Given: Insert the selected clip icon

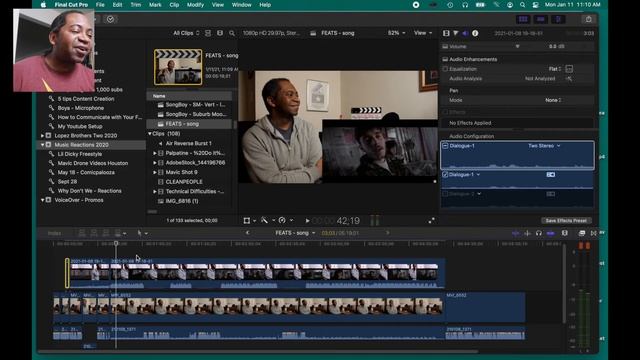Looking at the screenshot, I should tap(94, 233).
